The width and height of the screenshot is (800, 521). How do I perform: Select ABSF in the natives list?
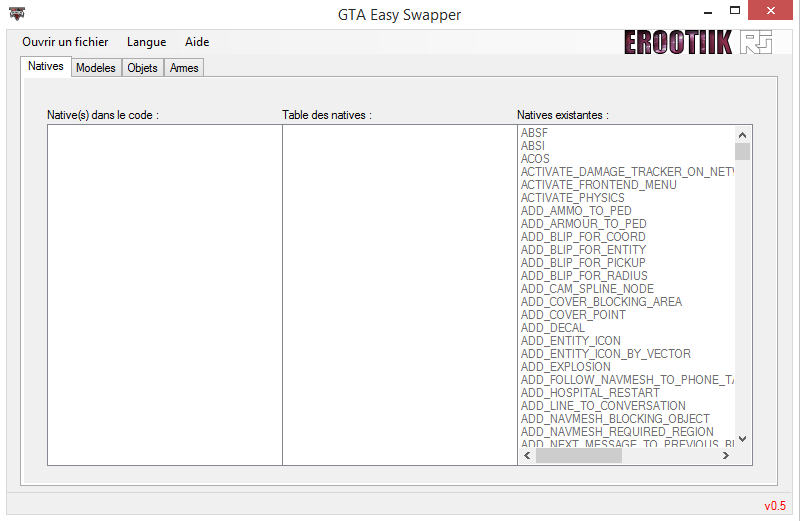click(x=534, y=133)
